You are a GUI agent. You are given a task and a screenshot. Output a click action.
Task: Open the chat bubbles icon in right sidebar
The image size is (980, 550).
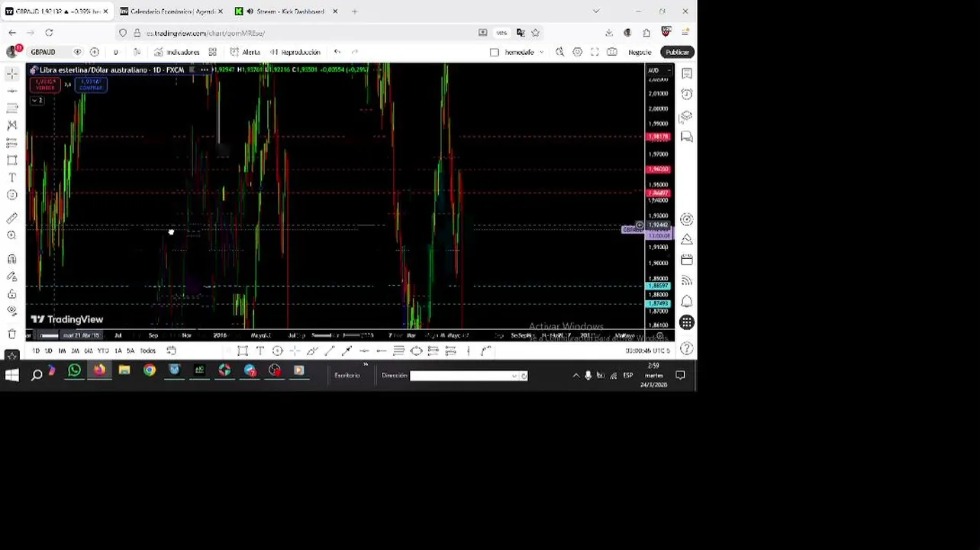[x=687, y=137]
